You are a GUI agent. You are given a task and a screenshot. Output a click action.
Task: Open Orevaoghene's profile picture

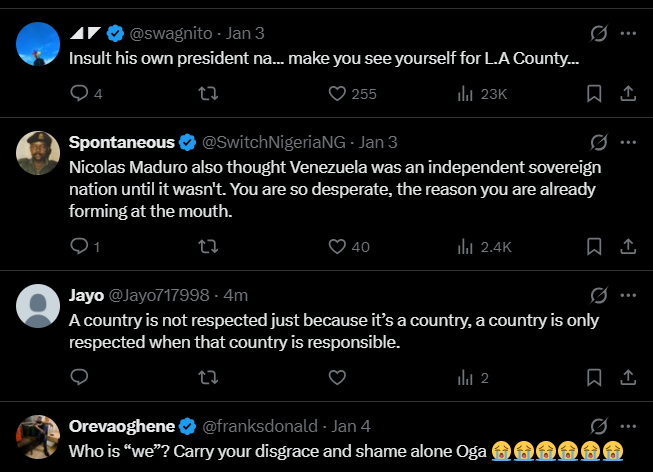[38, 436]
